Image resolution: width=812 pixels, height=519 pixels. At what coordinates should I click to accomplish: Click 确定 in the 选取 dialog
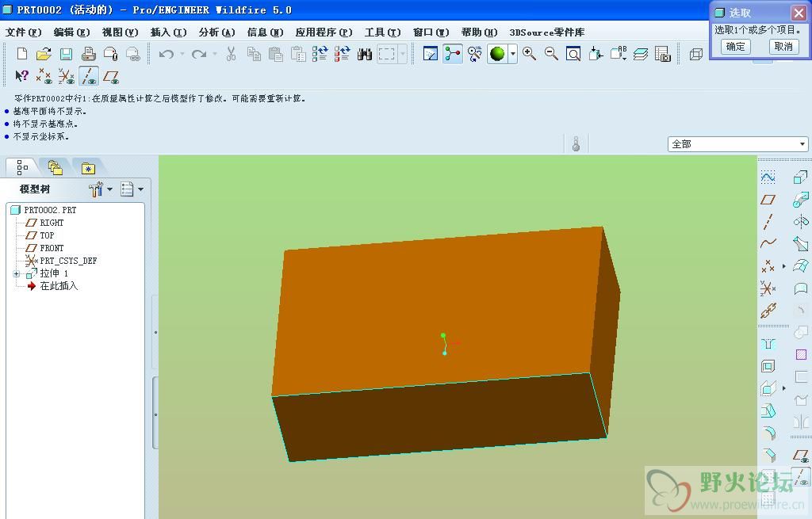coord(735,47)
